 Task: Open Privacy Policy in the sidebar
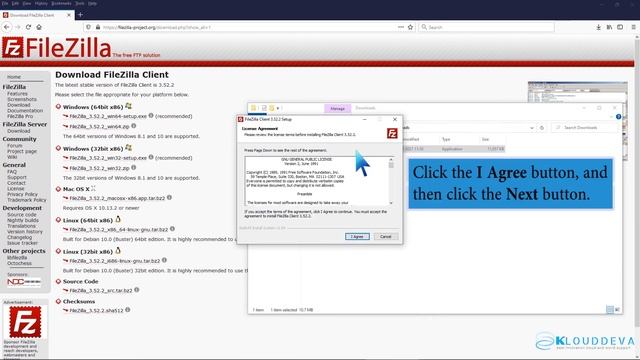coord(22,194)
